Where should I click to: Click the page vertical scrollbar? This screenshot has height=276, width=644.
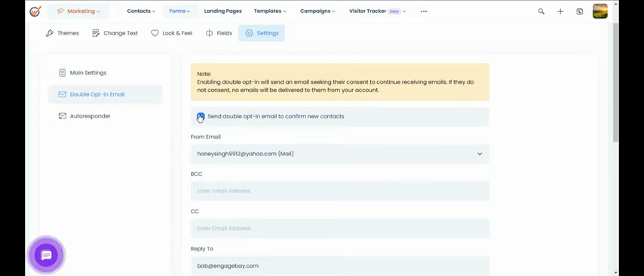(615, 82)
